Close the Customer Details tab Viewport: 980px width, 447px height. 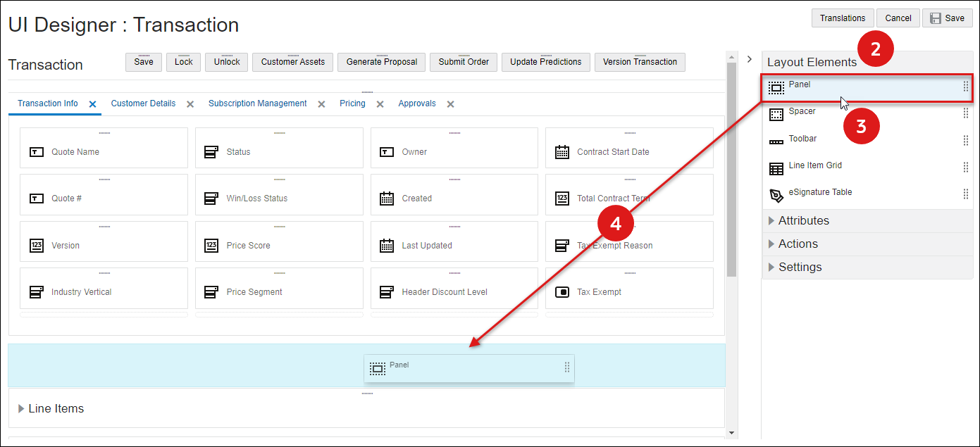tap(190, 104)
